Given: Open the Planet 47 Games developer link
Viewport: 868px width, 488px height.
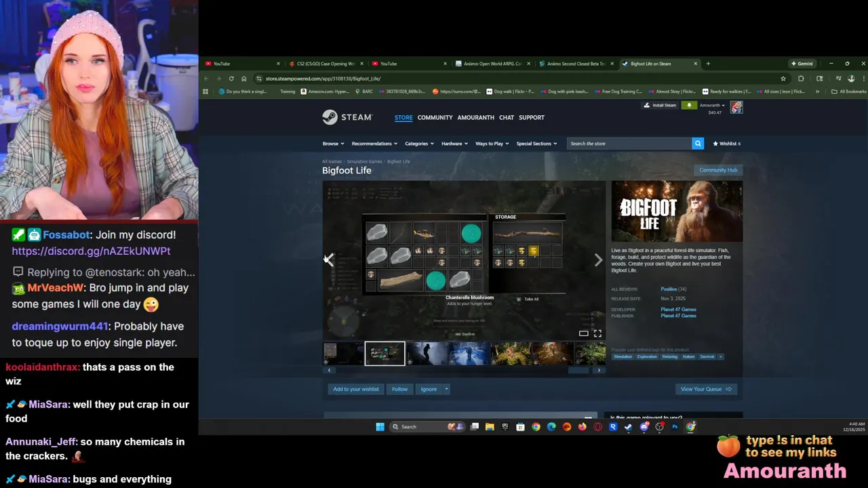Looking at the screenshot, I should pyautogui.click(x=678, y=309).
